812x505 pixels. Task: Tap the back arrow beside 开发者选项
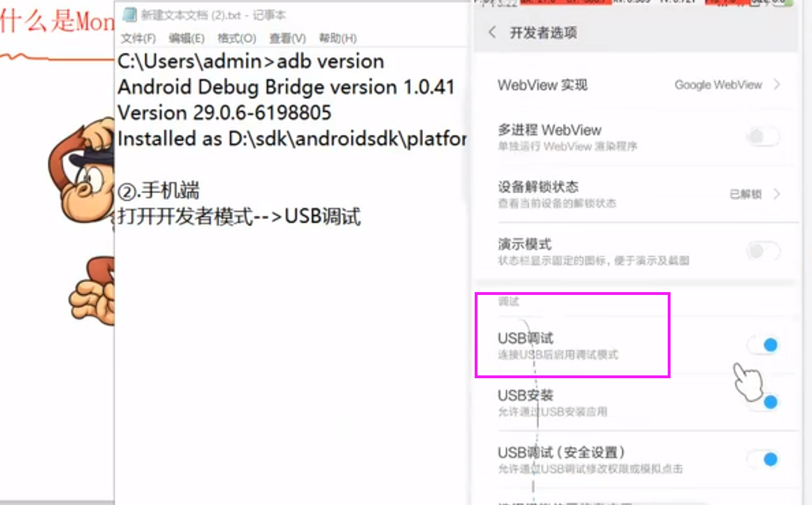coord(492,32)
